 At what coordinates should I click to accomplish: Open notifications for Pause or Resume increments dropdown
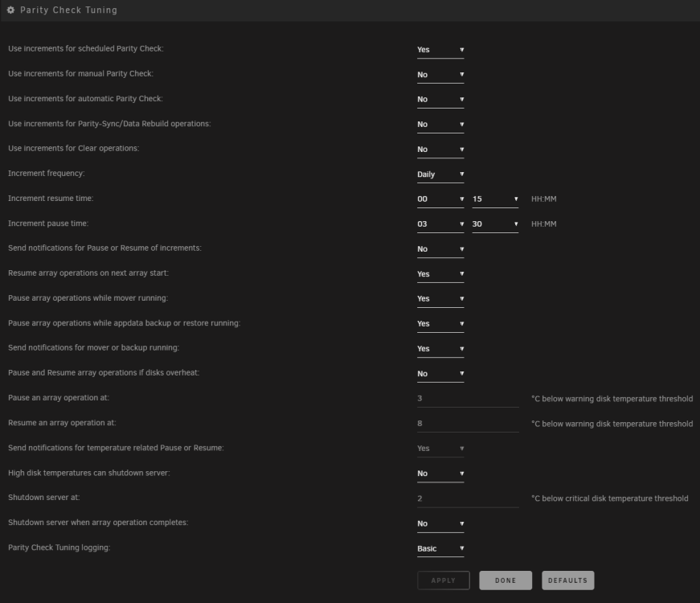(x=440, y=249)
